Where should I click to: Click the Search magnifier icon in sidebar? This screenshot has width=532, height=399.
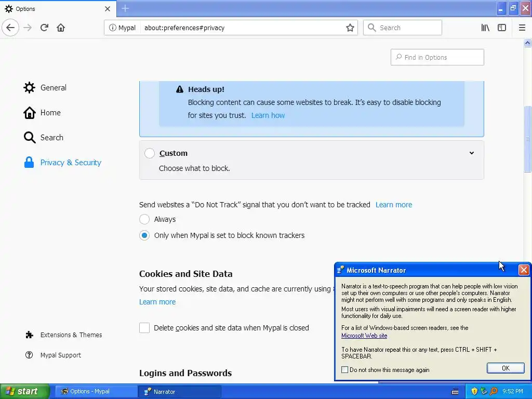[30, 137]
